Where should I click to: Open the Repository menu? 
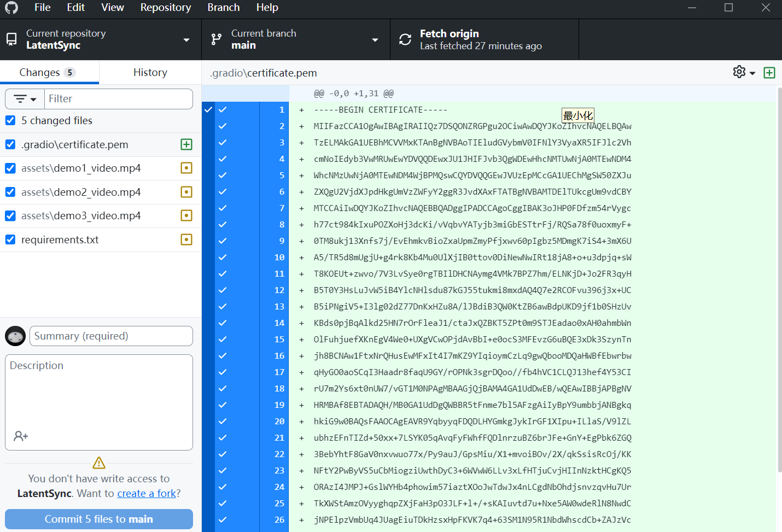tap(166, 8)
